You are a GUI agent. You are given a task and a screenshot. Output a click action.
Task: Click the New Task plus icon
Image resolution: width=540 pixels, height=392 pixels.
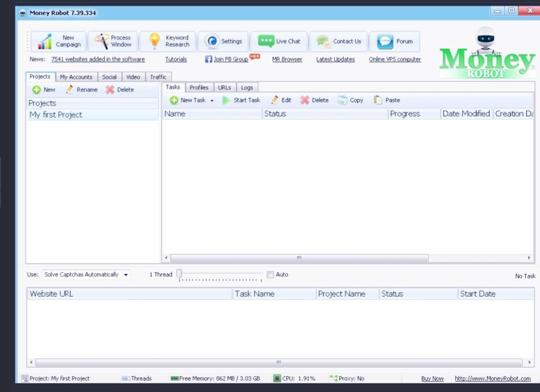(174, 100)
